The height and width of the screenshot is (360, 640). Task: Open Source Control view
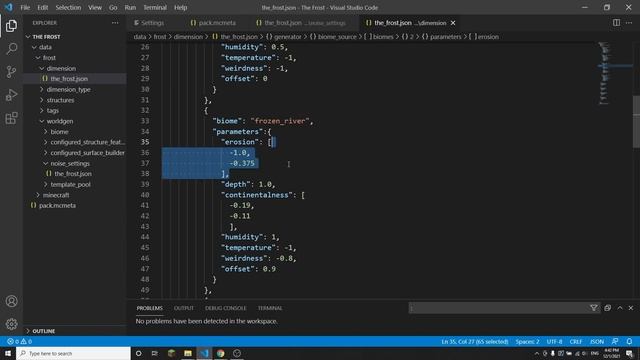tap(11, 72)
